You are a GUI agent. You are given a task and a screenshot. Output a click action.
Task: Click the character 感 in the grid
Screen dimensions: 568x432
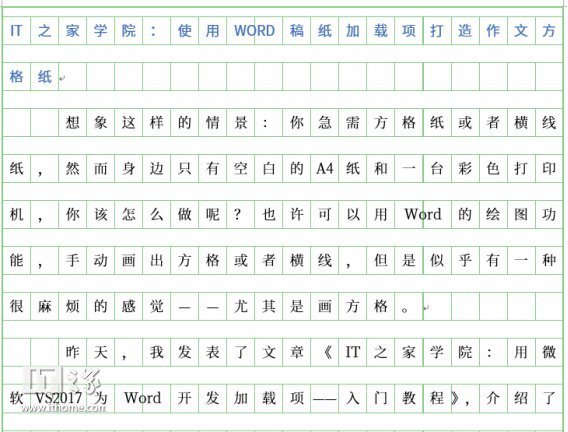click(129, 306)
